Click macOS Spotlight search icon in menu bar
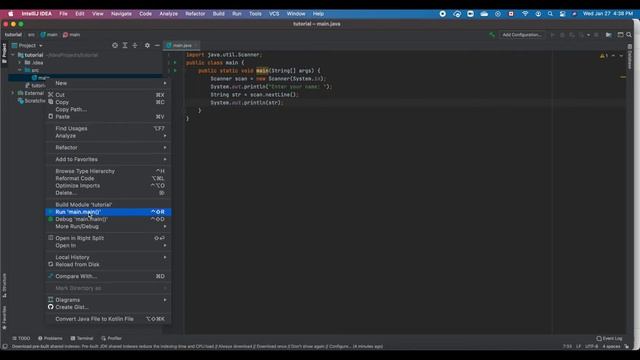640x360 pixels. coord(550,14)
